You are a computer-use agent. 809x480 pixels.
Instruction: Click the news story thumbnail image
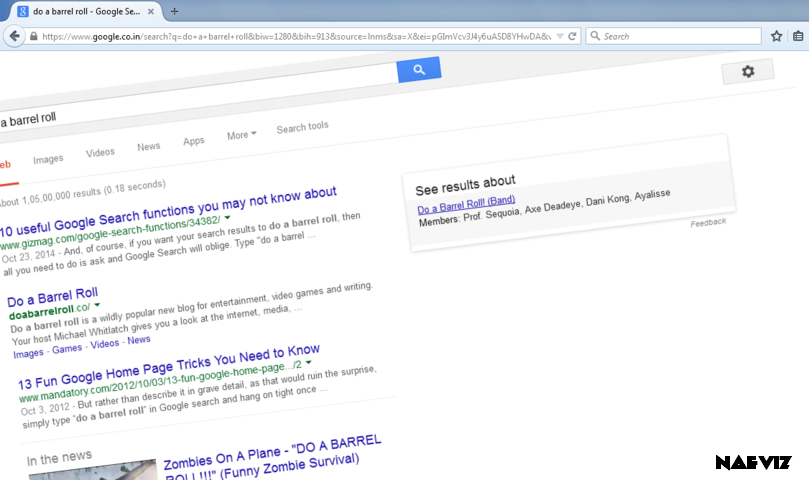pyautogui.click(x=93, y=470)
